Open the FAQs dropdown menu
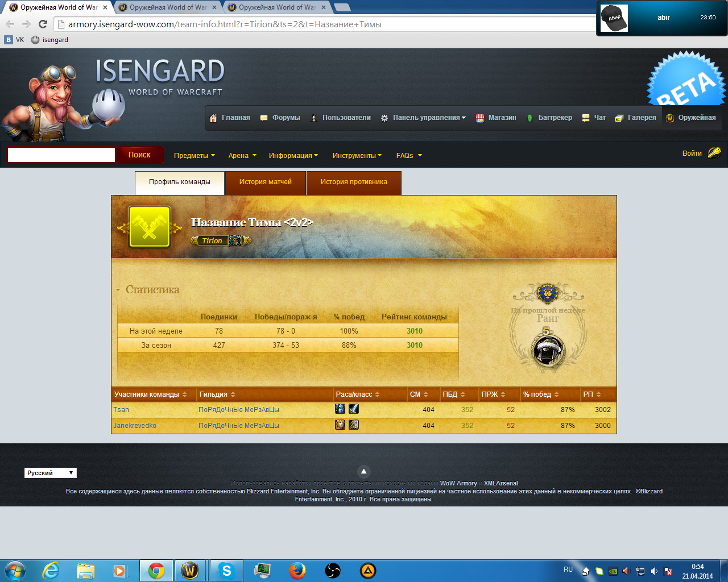728x582 pixels. pyautogui.click(x=409, y=155)
